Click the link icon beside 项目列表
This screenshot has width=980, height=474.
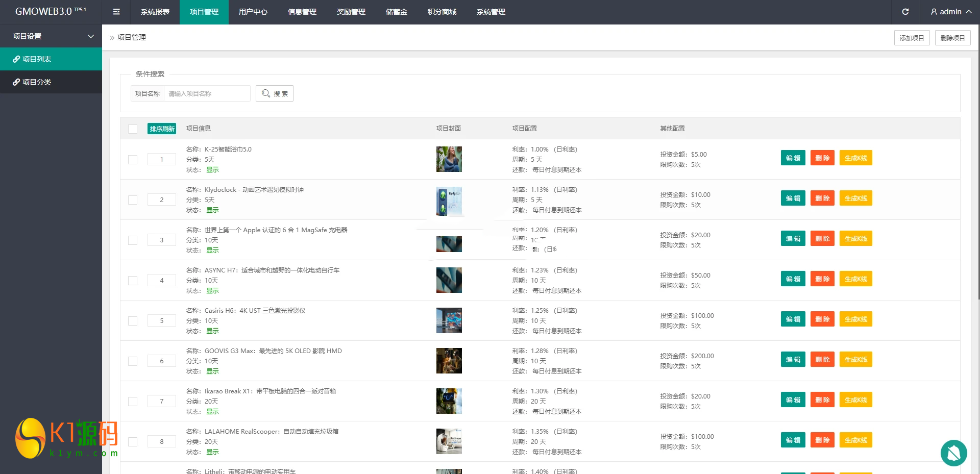click(x=16, y=59)
